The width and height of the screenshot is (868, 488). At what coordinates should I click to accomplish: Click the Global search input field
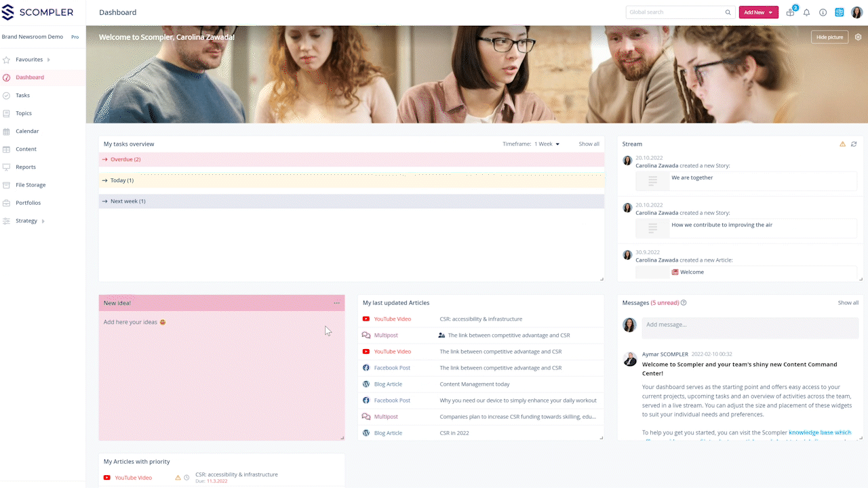click(x=675, y=12)
